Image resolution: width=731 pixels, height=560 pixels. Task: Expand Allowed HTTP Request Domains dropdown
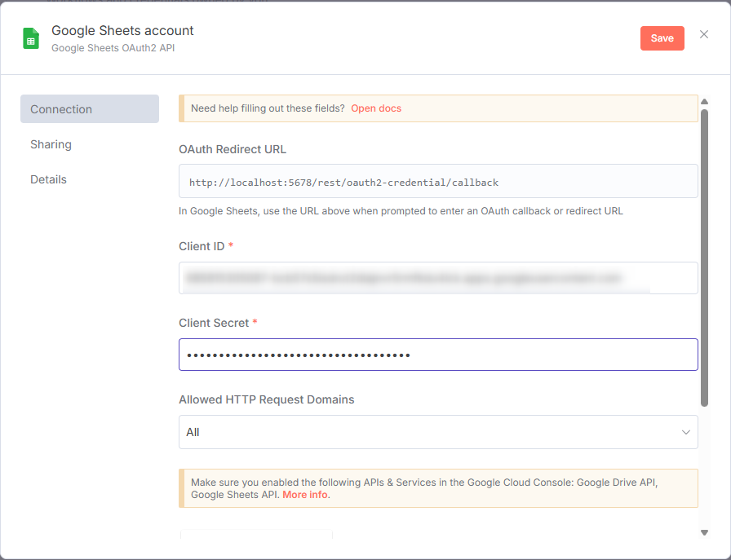click(x=438, y=432)
